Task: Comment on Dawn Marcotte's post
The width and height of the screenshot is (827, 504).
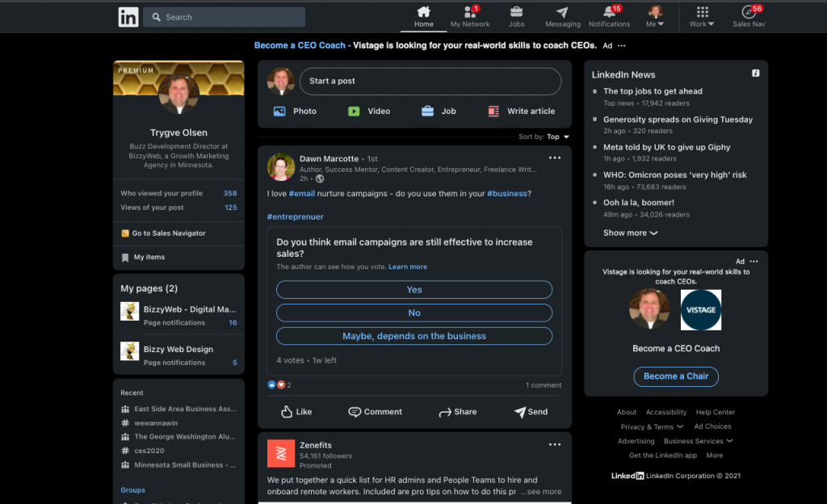Action: [375, 412]
